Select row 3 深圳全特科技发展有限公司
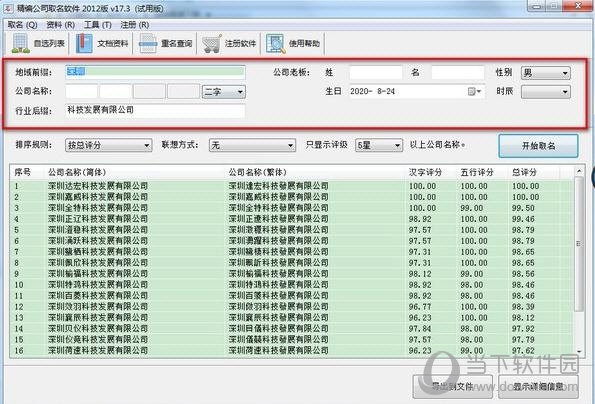This screenshot has height=404, width=595. click(292, 208)
